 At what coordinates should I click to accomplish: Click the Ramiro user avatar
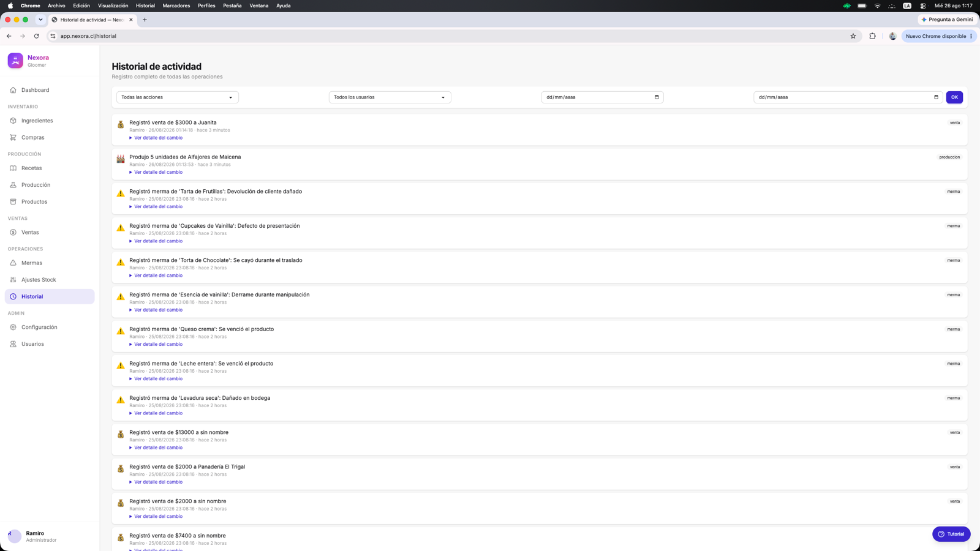(x=15, y=536)
